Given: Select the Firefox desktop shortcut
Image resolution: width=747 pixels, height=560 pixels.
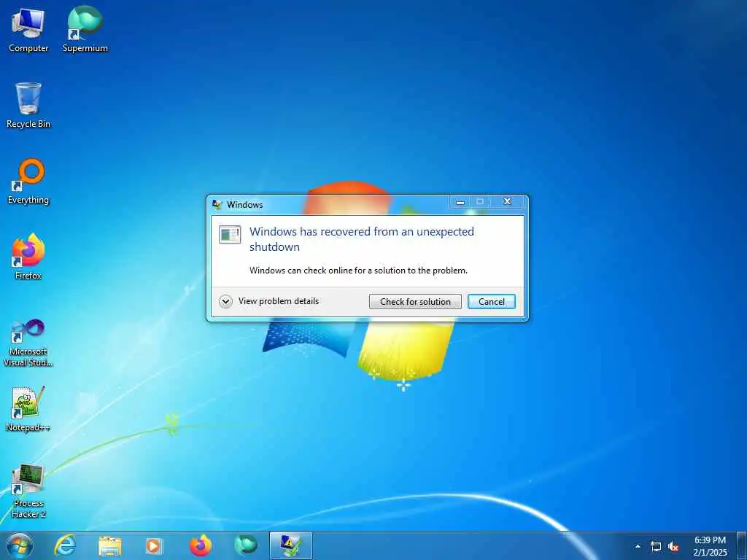Looking at the screenshot, I should coord(28,257).
